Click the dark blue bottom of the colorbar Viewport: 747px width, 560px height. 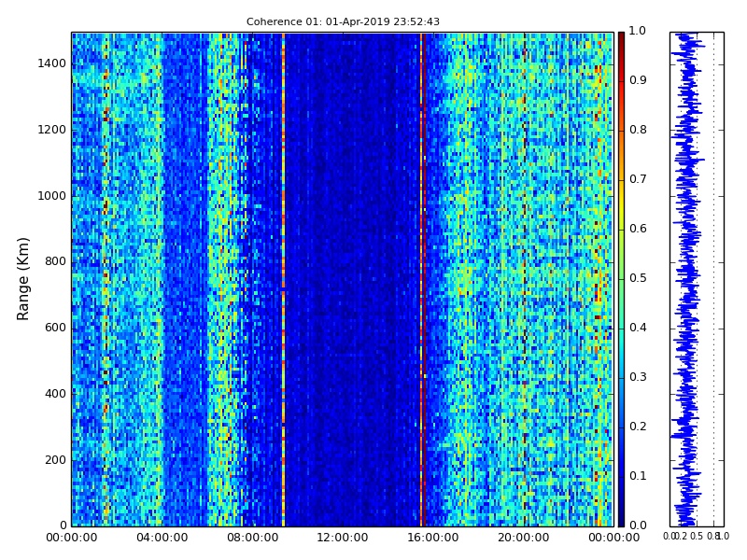click(x=621, y=517)
